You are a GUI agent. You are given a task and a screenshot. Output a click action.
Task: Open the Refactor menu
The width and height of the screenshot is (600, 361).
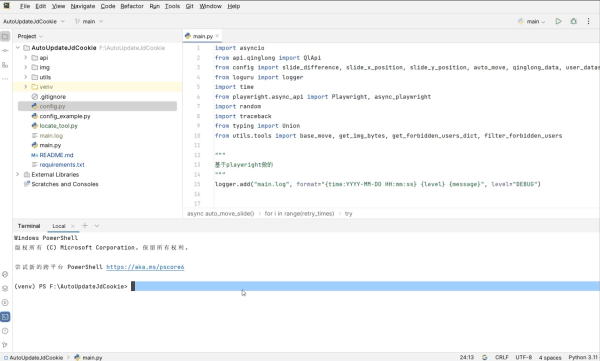132,6
